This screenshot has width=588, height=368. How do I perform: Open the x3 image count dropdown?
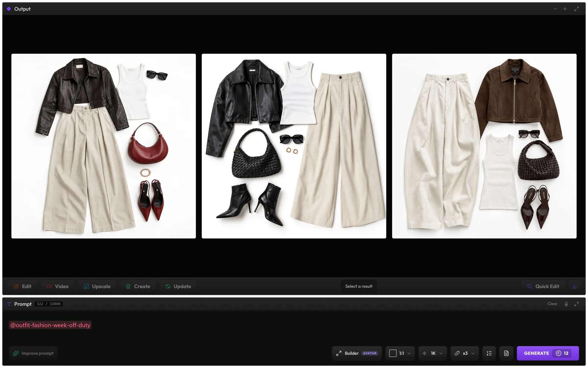coord(465,353)
